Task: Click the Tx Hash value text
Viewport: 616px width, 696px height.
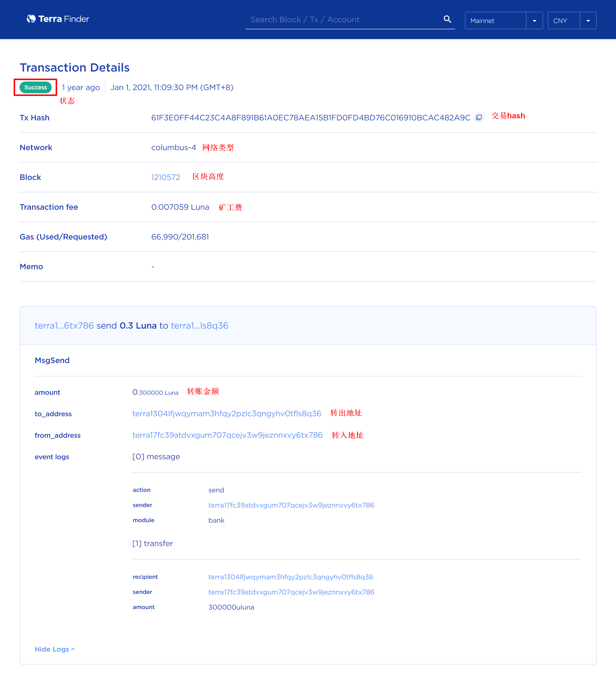Action: click(311, 118)
